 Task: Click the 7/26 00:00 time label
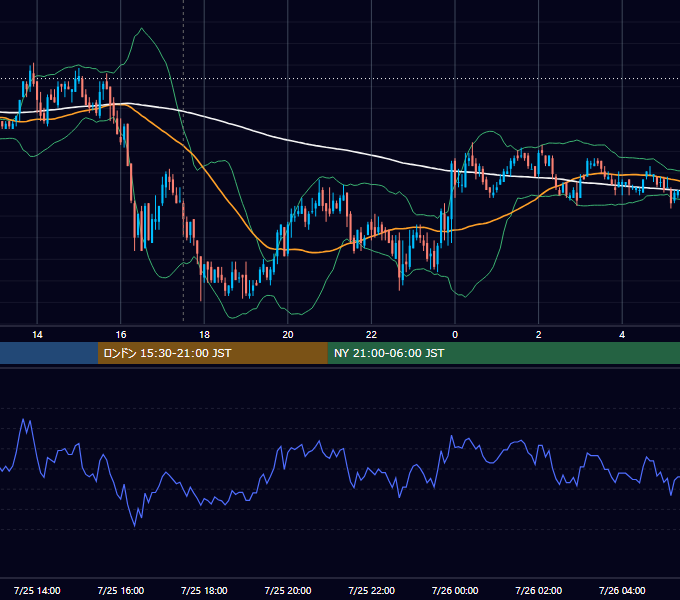click(x=455, y=590)
